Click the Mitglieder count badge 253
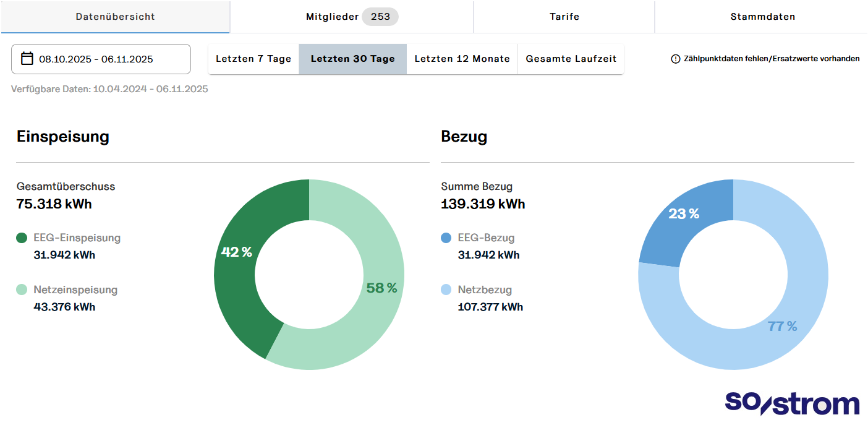 380,17
